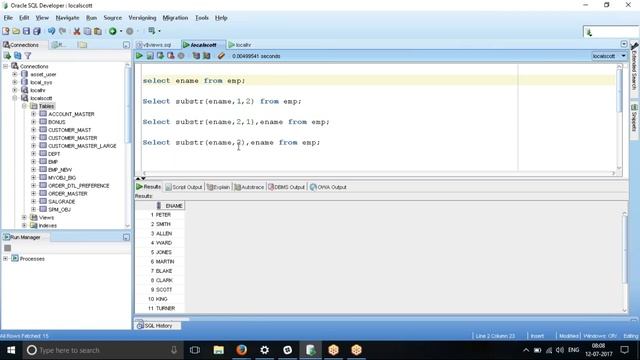Click the Copy toolbar icon
Screen dimensions: 640x360
click(x=87, y=31)
